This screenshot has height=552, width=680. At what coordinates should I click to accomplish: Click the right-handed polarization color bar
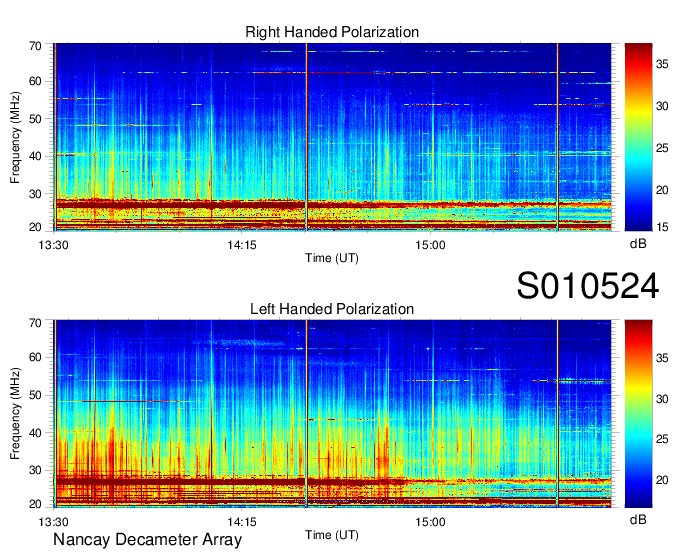coord(638,137)
